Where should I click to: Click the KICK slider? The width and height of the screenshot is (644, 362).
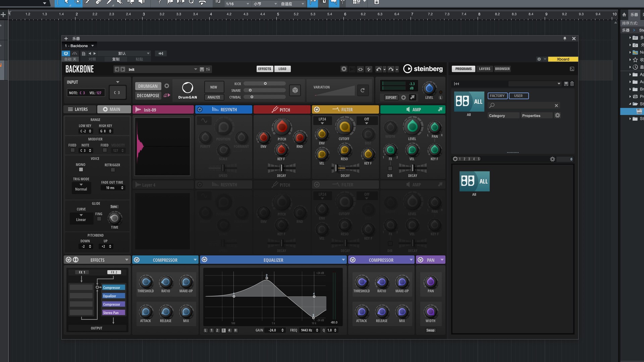[x=265, y=83]
